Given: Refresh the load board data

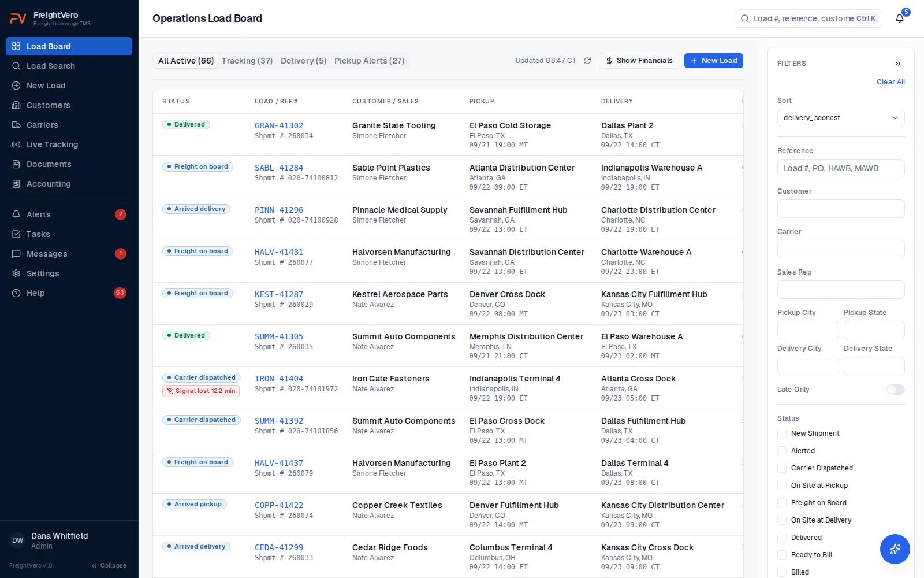Looking at the screenshot, I should click(587, 61).
